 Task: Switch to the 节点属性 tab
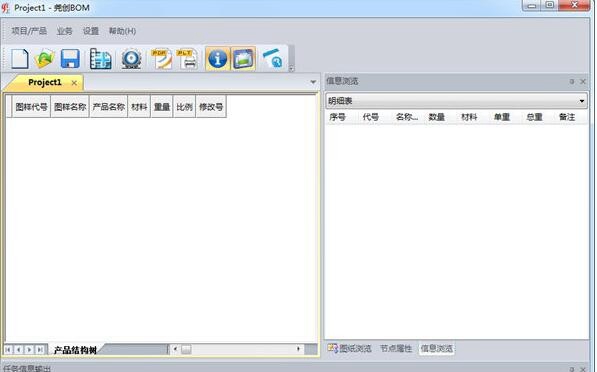(x=396, y=348)
